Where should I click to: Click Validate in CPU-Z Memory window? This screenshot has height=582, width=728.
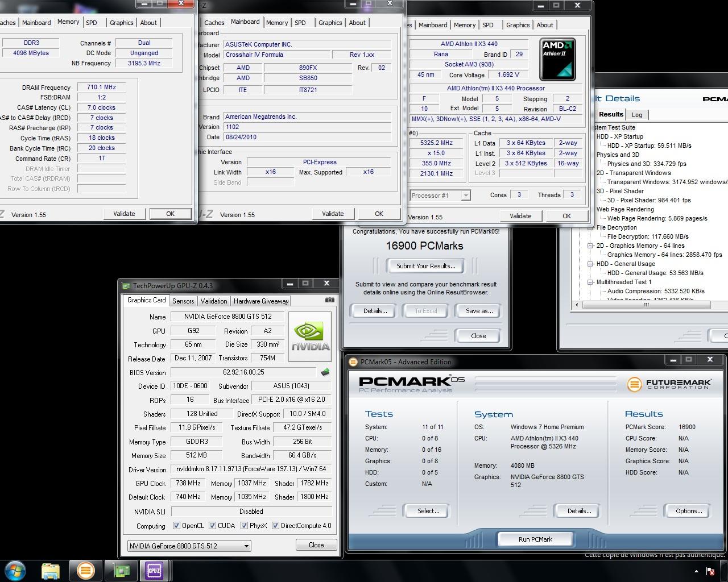pyautogui.click(x=124, y=214)
